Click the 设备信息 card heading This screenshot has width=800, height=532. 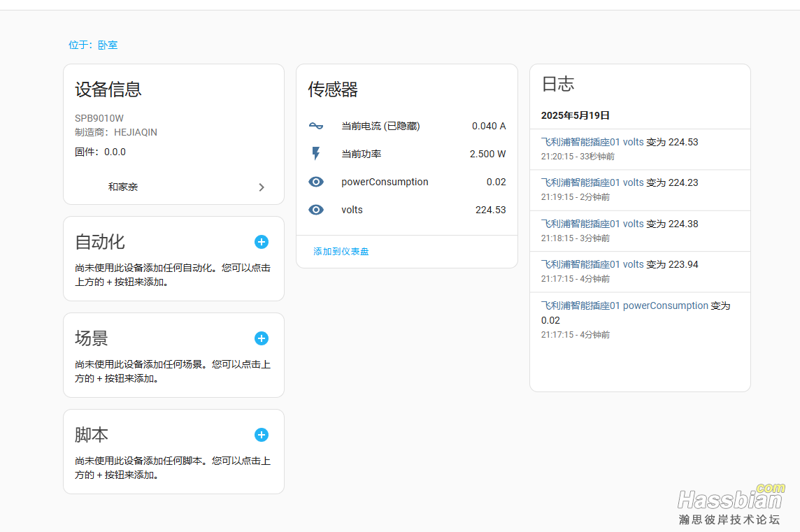(108, 89)
